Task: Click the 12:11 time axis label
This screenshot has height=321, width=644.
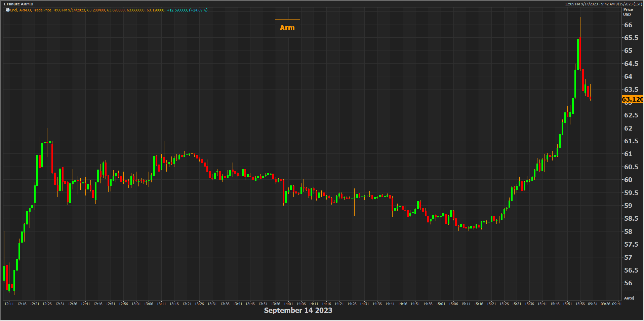Action: pyautogui.click(x=9, y=304)
